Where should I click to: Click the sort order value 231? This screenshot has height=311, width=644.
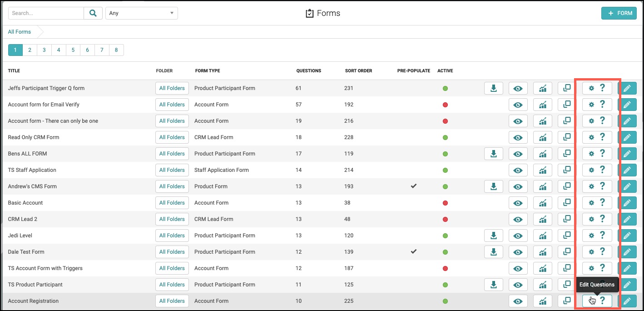(x=349, y=88)
